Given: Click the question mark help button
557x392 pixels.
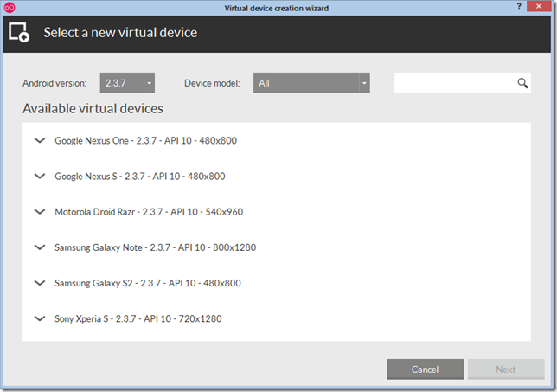Looking at the screenshot, I should tap(519, 6).
